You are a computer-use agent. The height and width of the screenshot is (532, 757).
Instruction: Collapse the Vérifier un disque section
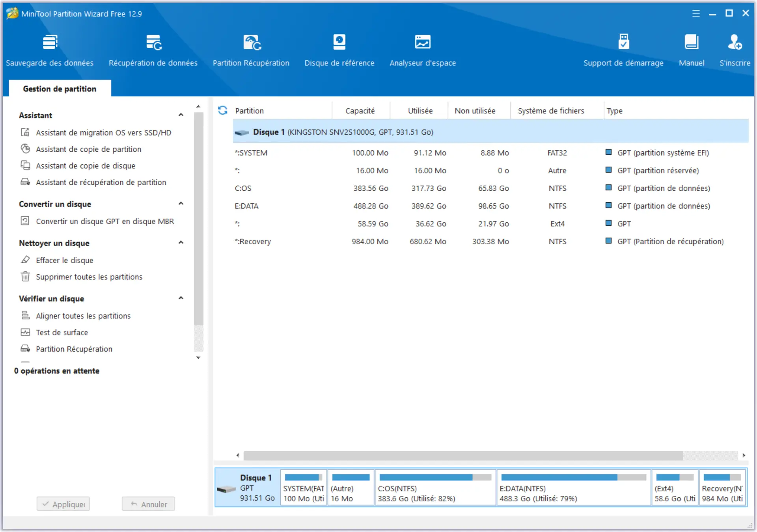click(181, 298)
